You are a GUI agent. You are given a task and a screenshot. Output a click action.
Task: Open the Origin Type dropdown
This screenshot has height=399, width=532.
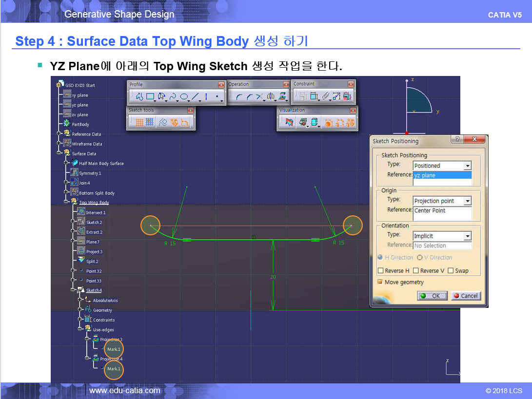click(467, 201)
